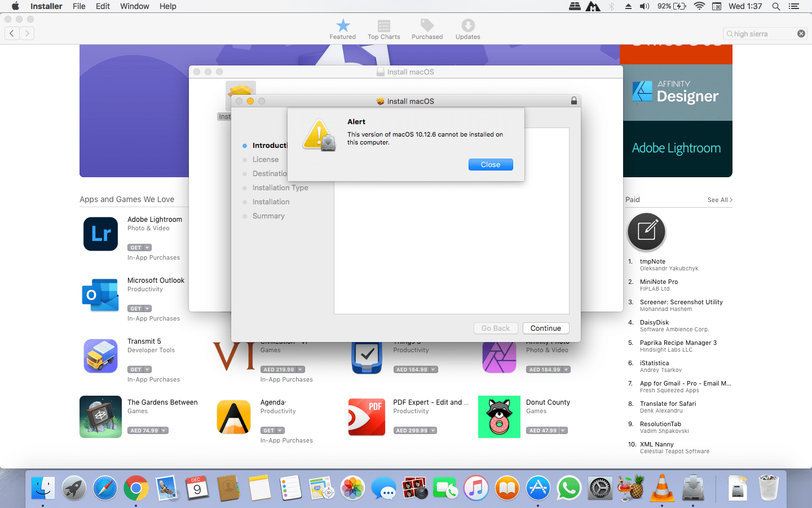Screen dimensions: 812x508
Task: Open AED 47.99 price dropdown arrow
Action: (x=563, y=431)
